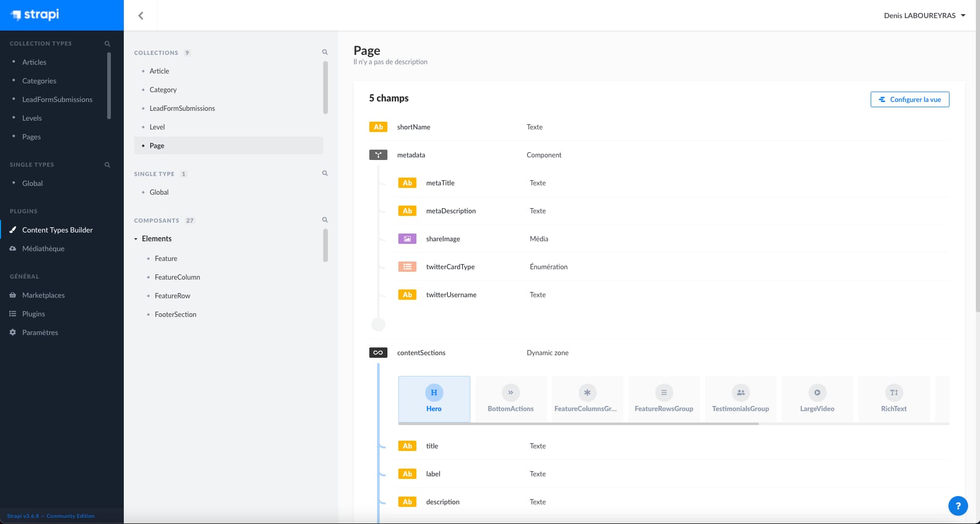980x524 pixels.
Task: Click the Collections list scrollbar
Action: click(325, 88)
